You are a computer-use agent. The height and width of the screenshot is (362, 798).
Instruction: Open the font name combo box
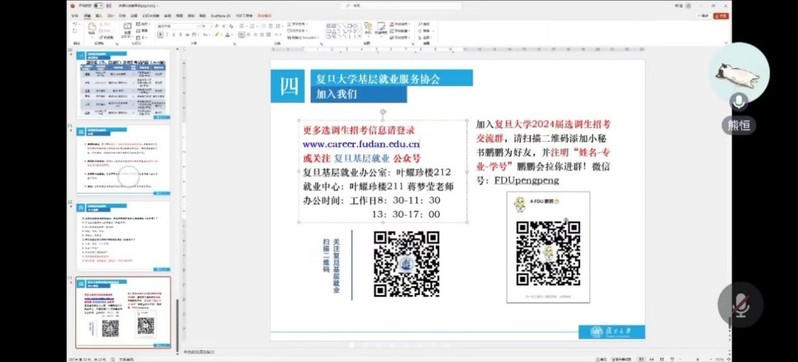[177, 26]
